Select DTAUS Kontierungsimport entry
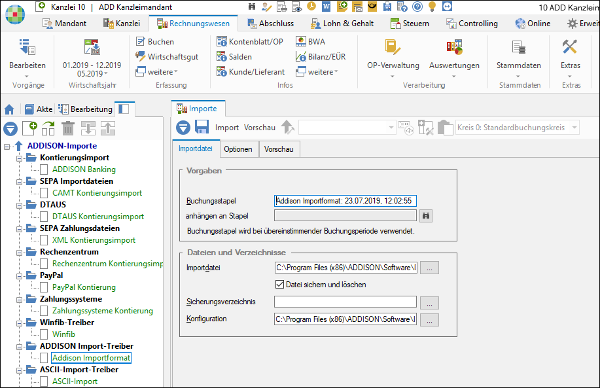Viewport: 600px width, 388px height. [98, 216]
